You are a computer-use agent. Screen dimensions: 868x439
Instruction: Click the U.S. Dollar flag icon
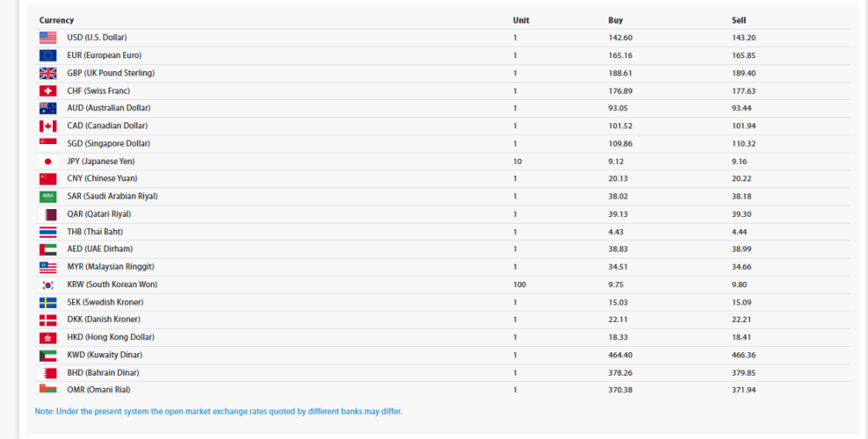point(48,37)
